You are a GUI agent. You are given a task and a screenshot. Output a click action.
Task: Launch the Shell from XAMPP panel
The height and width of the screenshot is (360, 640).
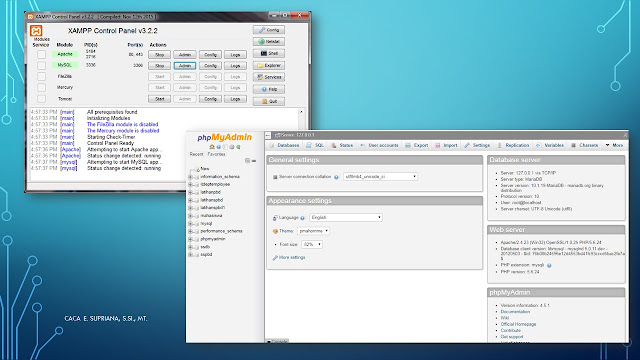point(269,53)
